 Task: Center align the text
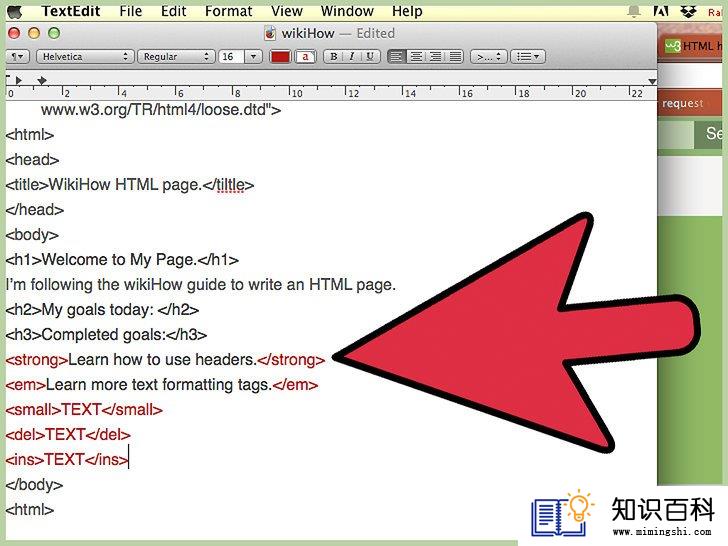pos(416,57)
